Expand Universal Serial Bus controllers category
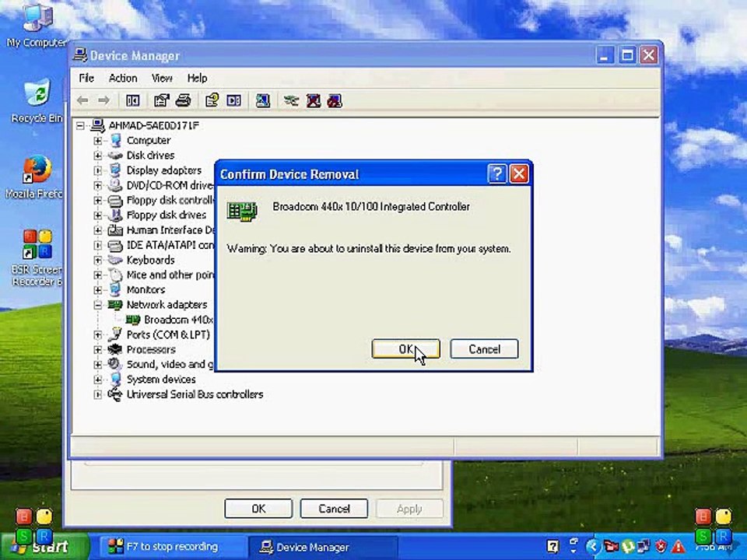This screenshot has height=560, width=747. [x=98, y=394]
